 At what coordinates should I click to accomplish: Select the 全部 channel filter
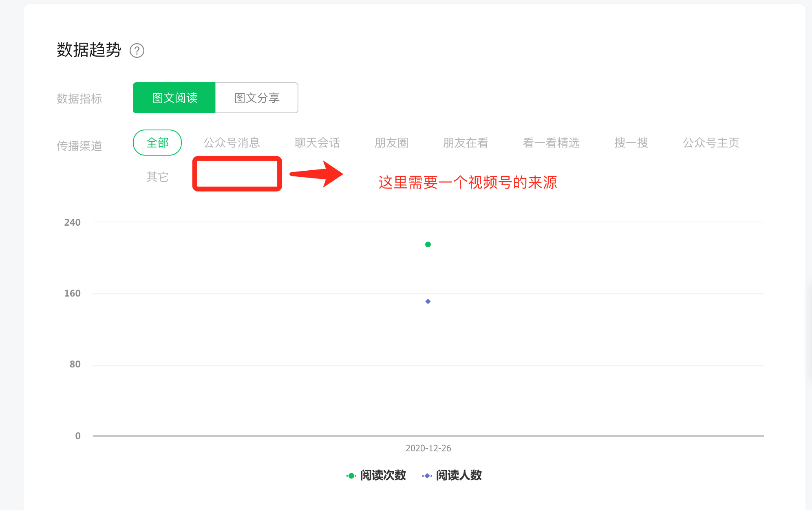[157, 143]
